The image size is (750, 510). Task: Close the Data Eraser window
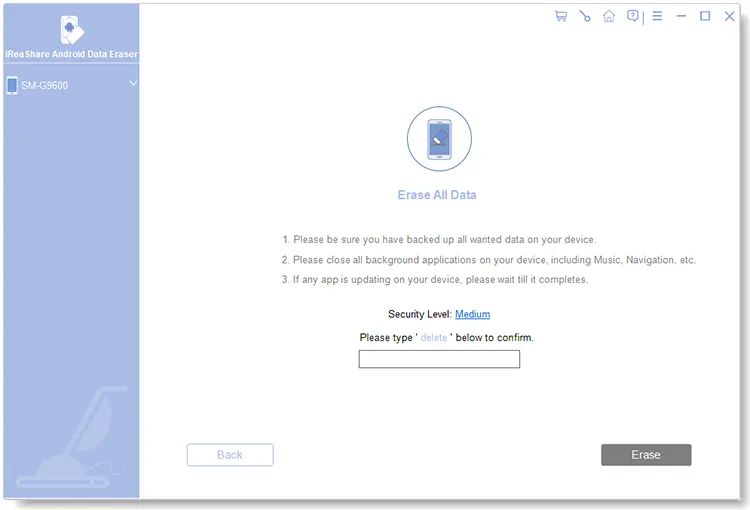coord(729,16)
